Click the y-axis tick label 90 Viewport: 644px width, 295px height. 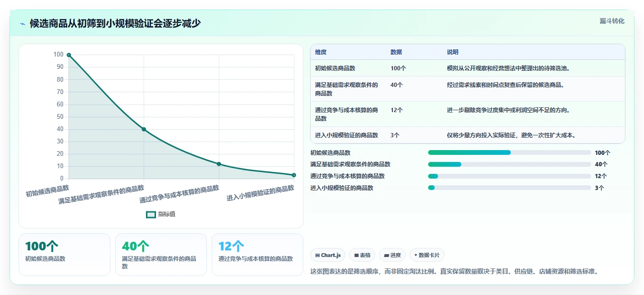[x=60, y=67]
